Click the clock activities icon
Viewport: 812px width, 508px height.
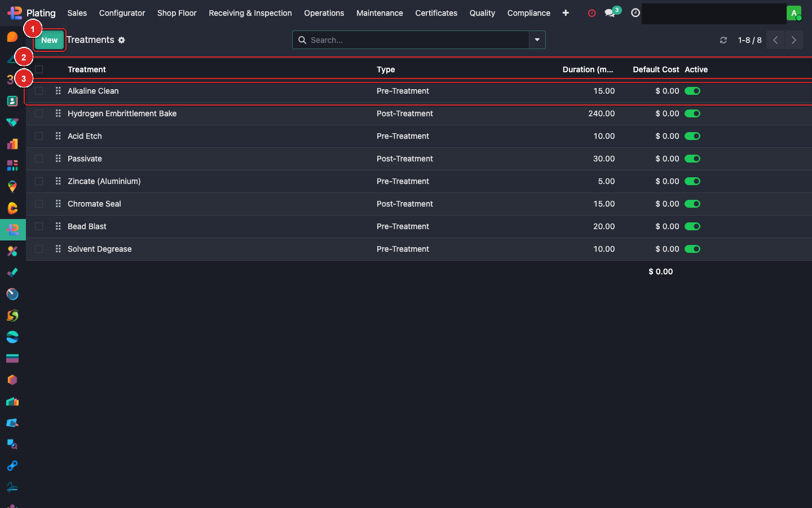point(636,13)
